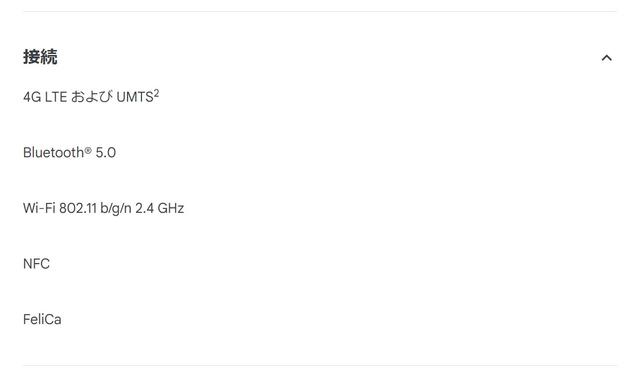Select the NFC connectivity entry
Image resolution: width=640 pixels, height=388 pixels.
tap(36, 264)
